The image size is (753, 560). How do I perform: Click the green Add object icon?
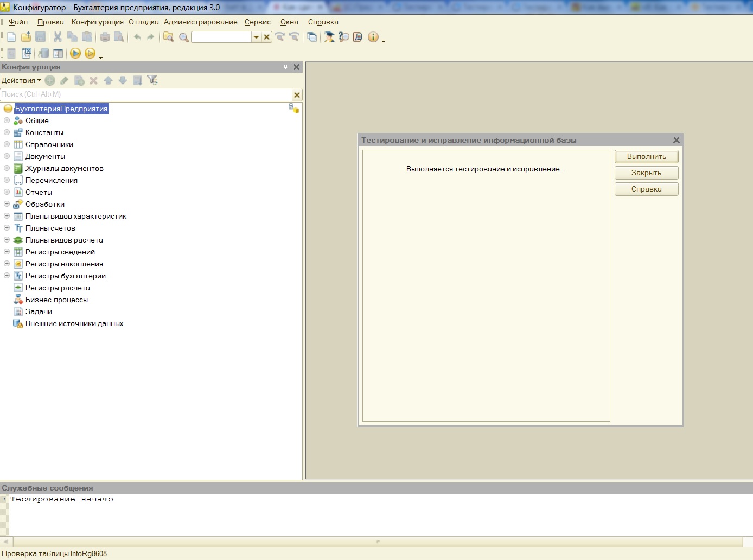coord(50,80)
